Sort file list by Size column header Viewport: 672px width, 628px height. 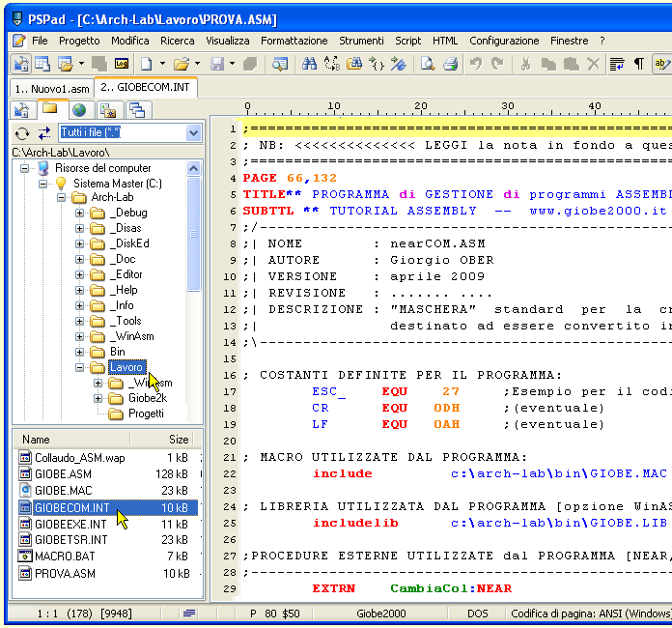click(x=161, y=440)
